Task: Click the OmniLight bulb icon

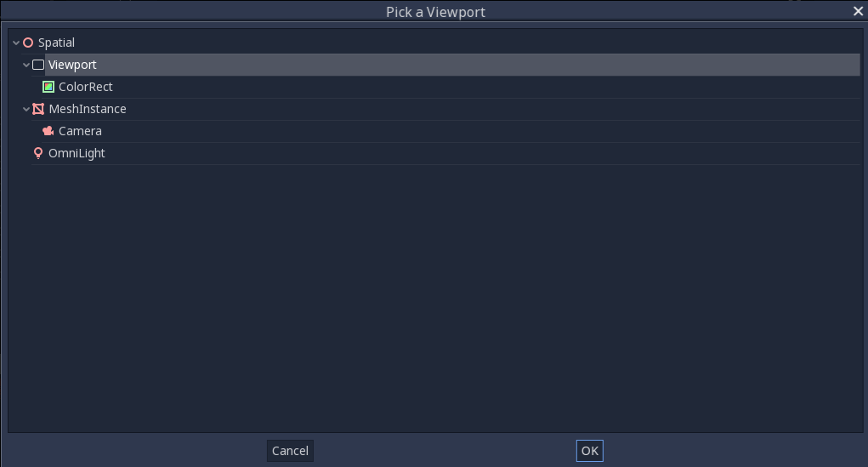Action: tap(38, 153)
